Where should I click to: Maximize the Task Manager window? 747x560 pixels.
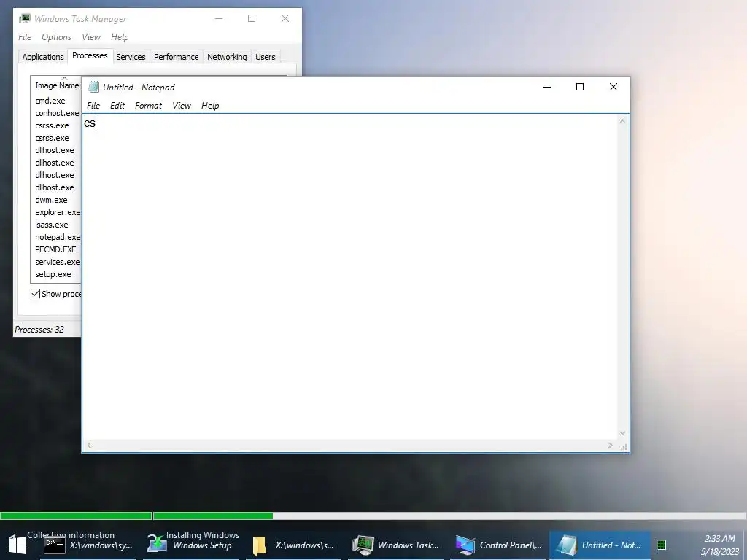(x=252, y=18)
